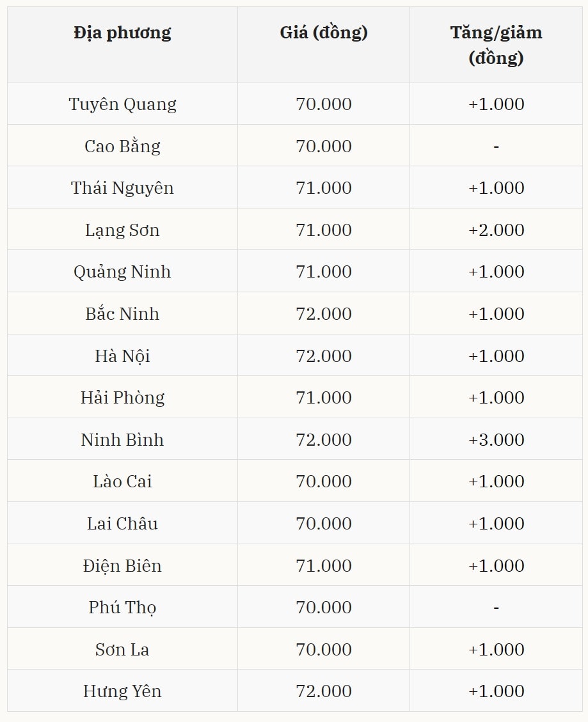Click the "Tăng/giảm (đồng)" column header
This screenshot has width=588, height=722.
click(496, 45)
